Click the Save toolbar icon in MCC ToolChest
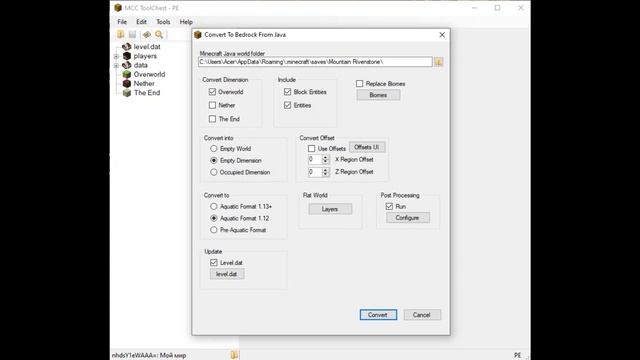The height and width of the screenshot is (360, 640). click(x=132, y=35)
